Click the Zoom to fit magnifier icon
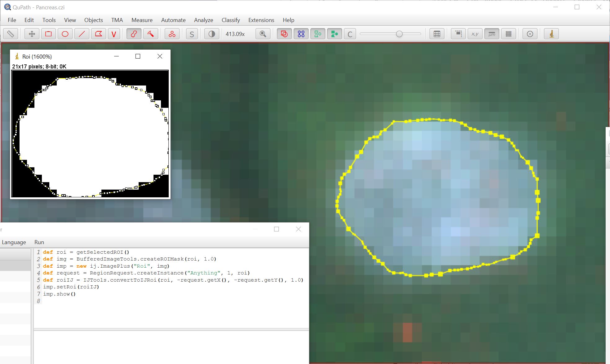Image resolution: width=610 pixels, height=364 pixels. click(263, 34)
